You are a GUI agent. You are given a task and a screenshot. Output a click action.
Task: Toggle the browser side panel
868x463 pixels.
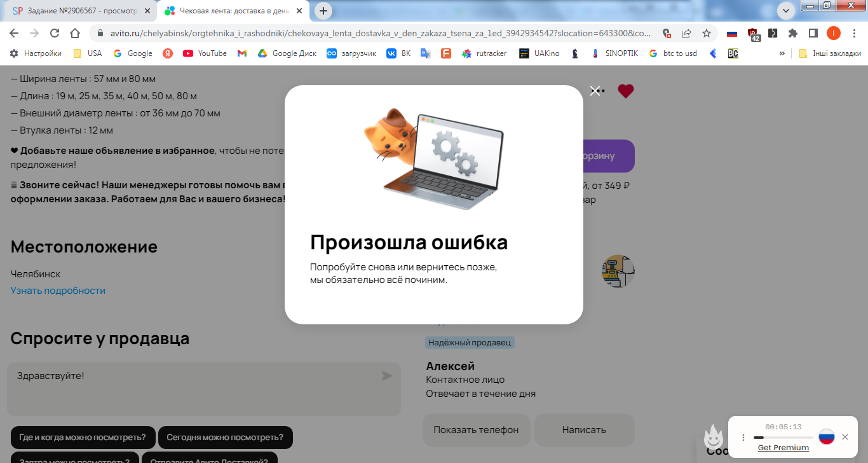click(x=813, y=33)
